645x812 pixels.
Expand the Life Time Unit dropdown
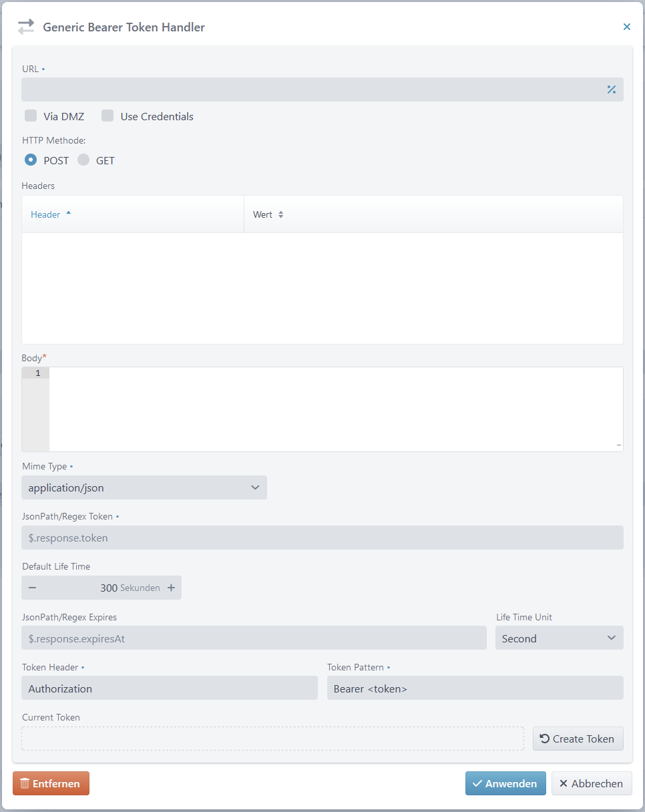tap(559, 638)
